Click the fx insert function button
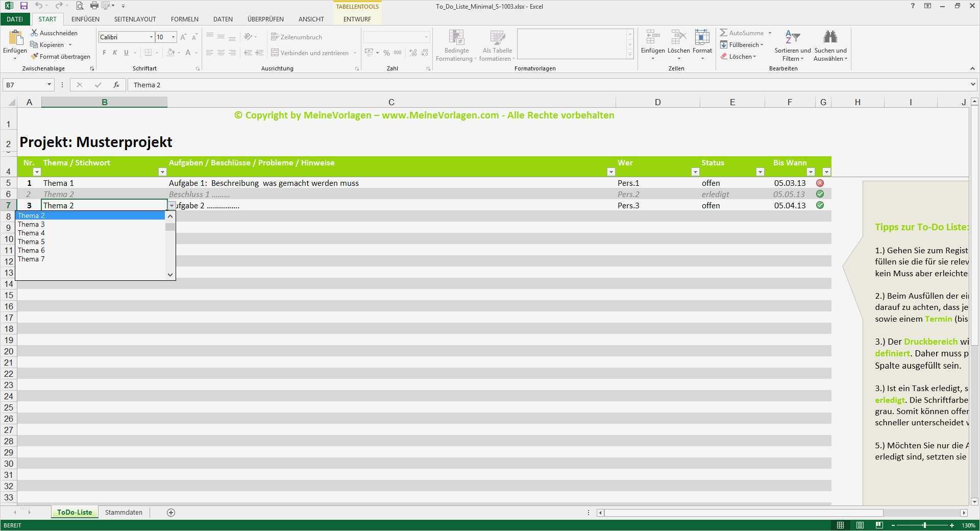 coord(116,85)
